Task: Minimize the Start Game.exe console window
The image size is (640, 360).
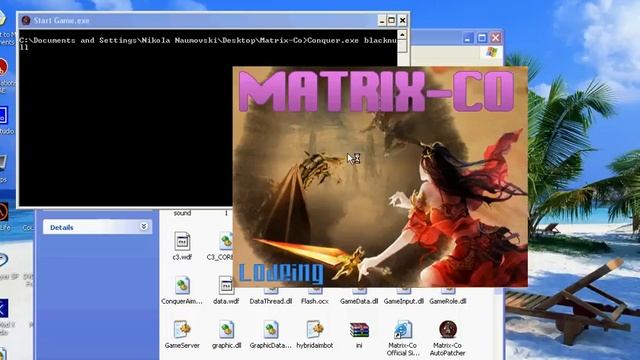Action: pos(382,20)
